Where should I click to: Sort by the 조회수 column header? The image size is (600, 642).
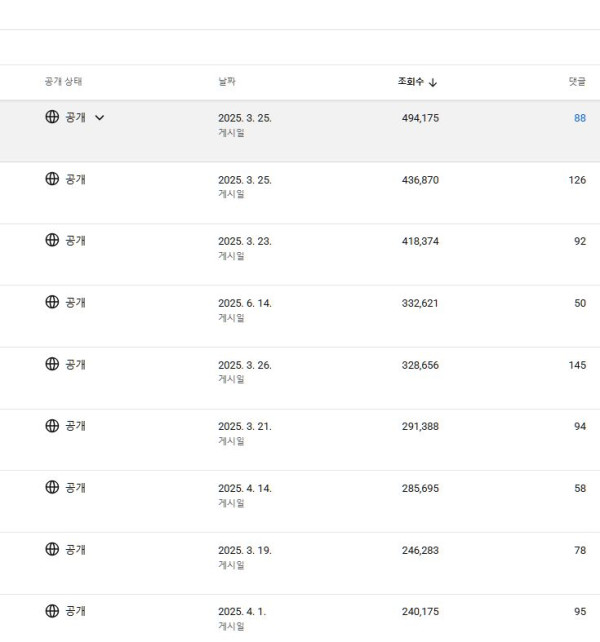click(x=411, y=81)
